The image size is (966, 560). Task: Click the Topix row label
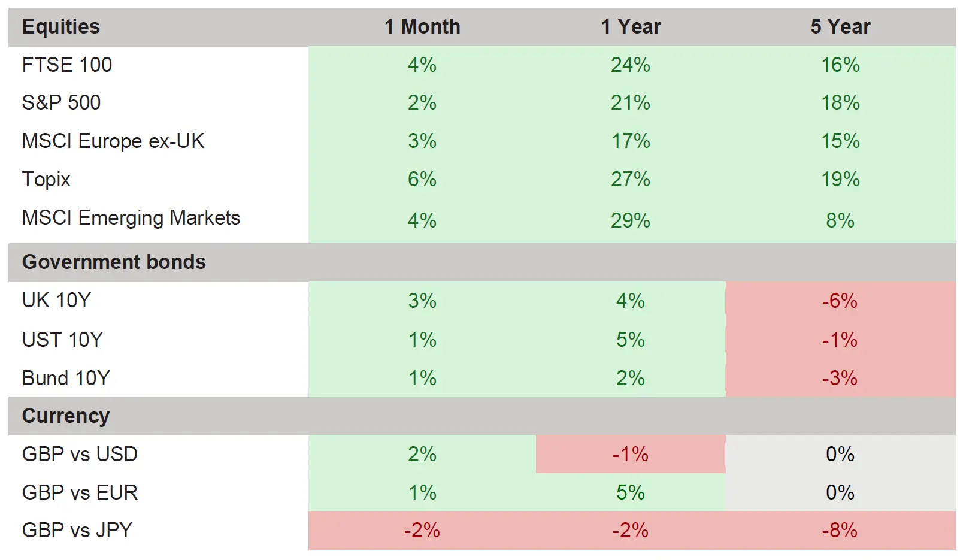pos(46,179)
